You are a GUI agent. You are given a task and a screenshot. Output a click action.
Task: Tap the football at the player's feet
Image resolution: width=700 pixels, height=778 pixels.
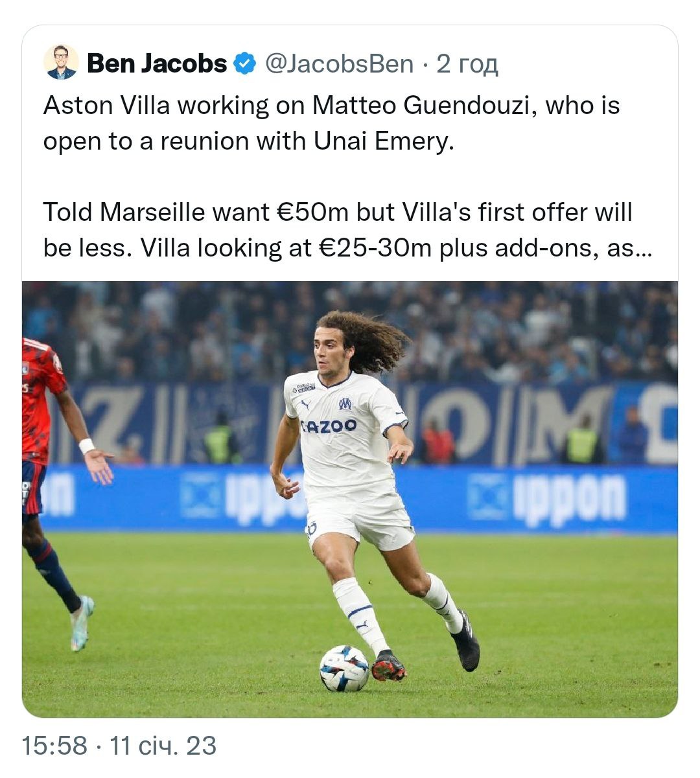point(344,668)
